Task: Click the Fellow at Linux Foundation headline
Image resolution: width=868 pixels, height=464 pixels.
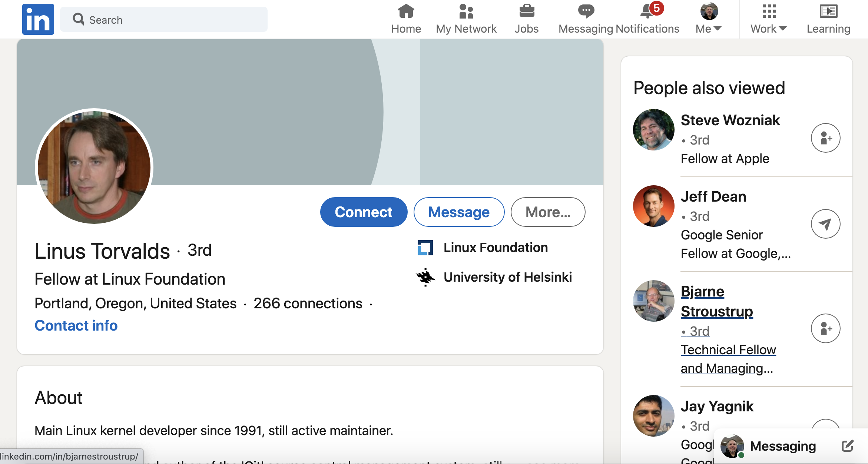Action: [x=130, y=279]
